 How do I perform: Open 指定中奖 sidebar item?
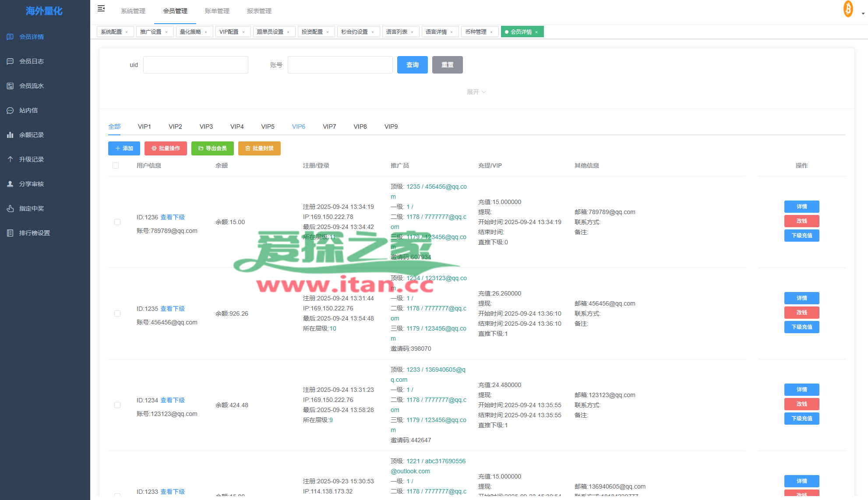pyautogui.click(x=32, y=208)
